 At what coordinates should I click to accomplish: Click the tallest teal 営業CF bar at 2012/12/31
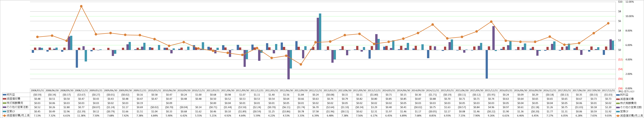[x=320, y=32]
